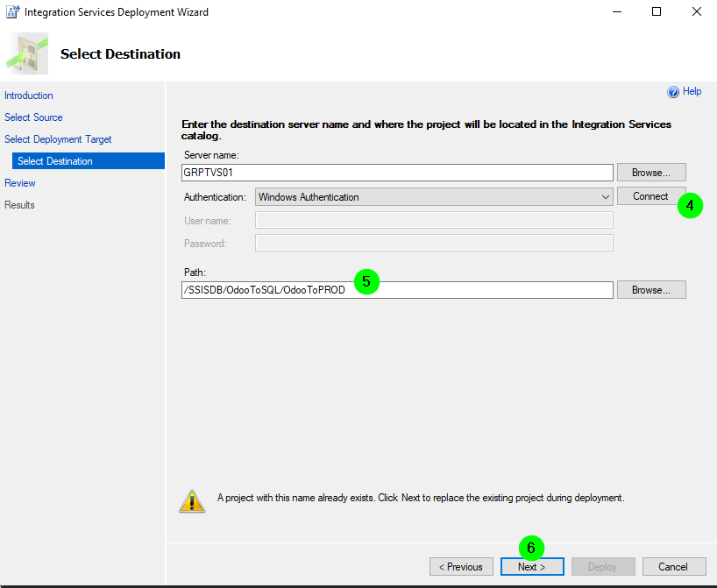The width and height of the screenshot is (717, 588).
Task: Click the Select Destination header graphic
Action: [27, 53]
